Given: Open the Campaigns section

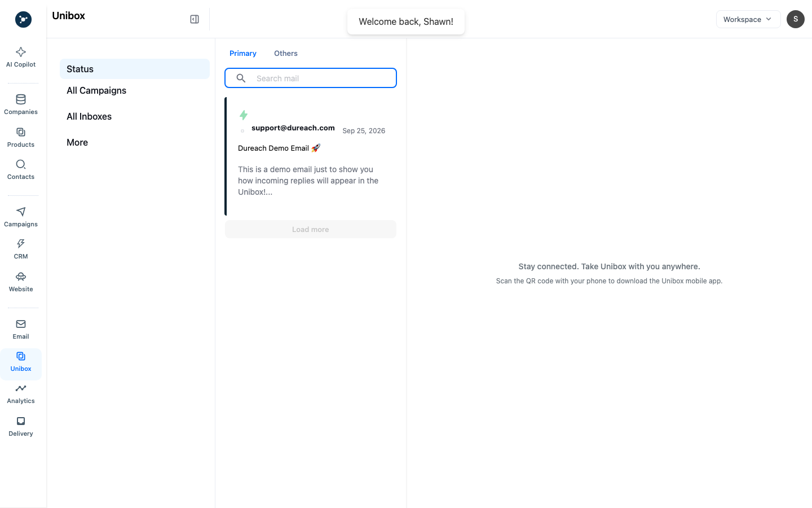Looking at the screenshot, I should tap(21, 217).
